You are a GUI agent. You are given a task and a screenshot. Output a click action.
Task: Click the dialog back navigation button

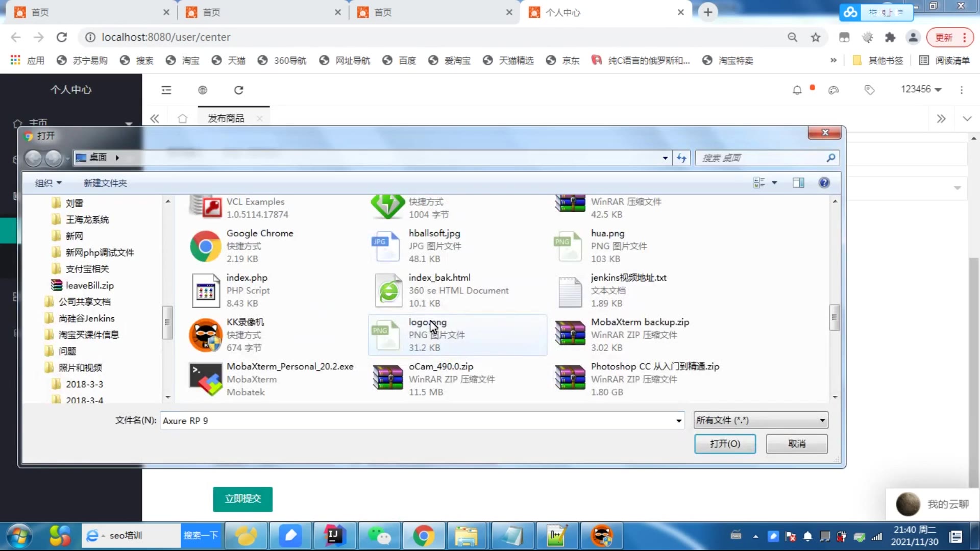34,158
